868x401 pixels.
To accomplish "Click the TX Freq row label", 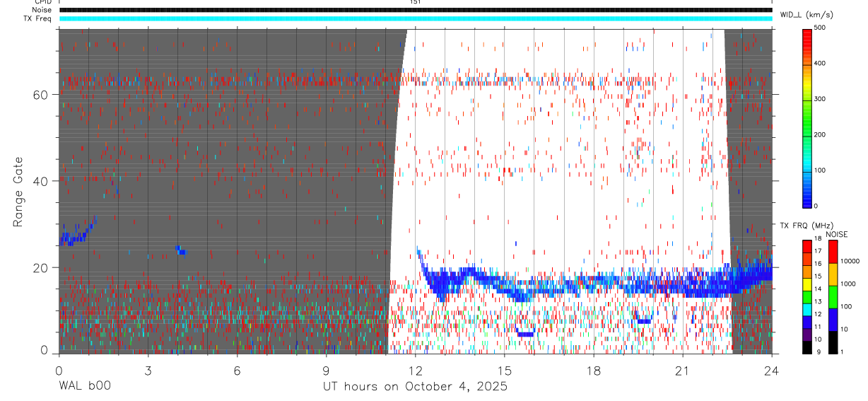I will (x=38, y=18).
